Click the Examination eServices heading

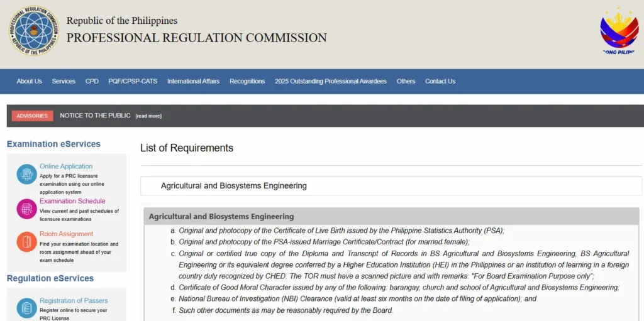(x=54, y=144)
